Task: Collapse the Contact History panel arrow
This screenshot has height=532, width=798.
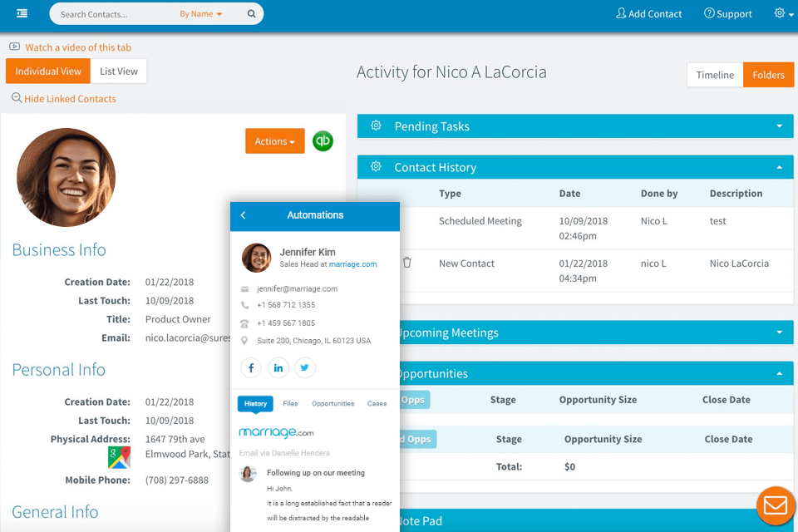Action: pyautogui.click(x=779, y=167)
